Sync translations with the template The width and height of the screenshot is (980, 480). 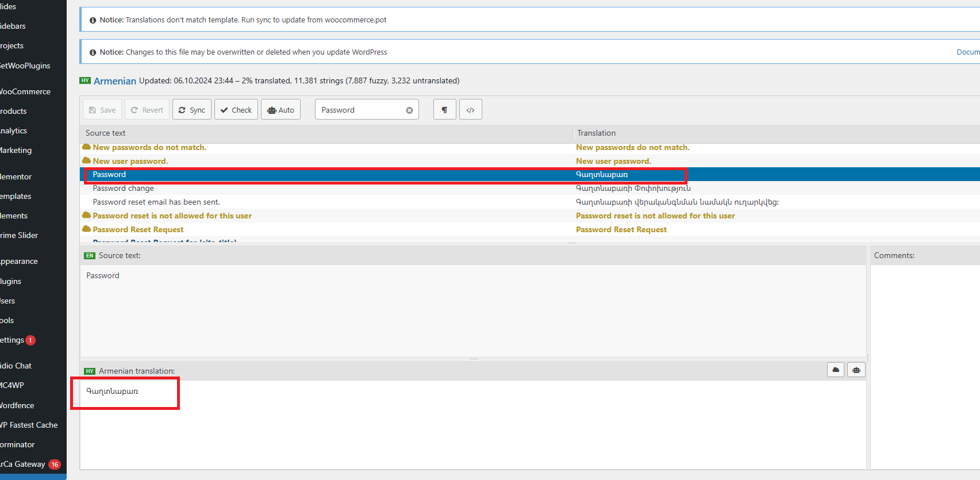coord(192,110)
